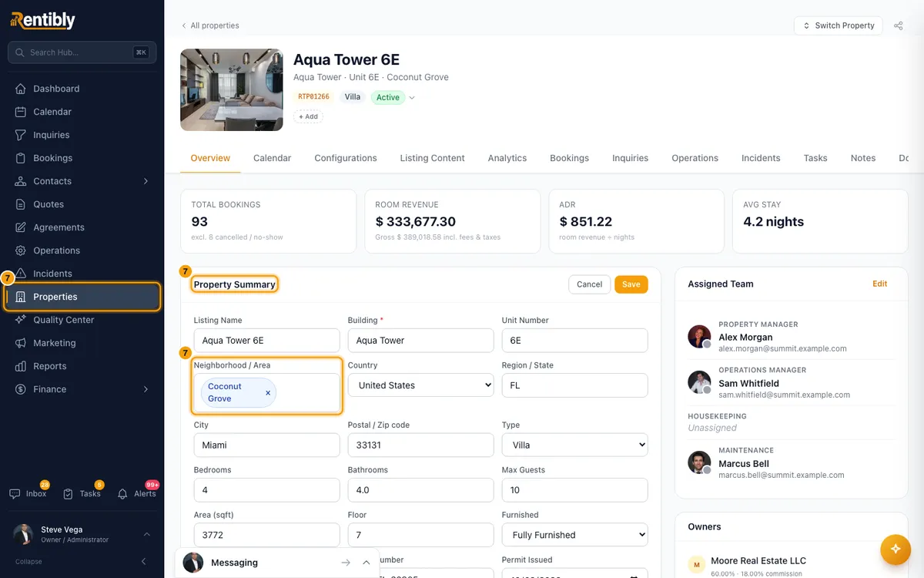The image size is (924, 578).
Task: Open the Quality Center sidebar item
Action: click(x=82, y=320)
